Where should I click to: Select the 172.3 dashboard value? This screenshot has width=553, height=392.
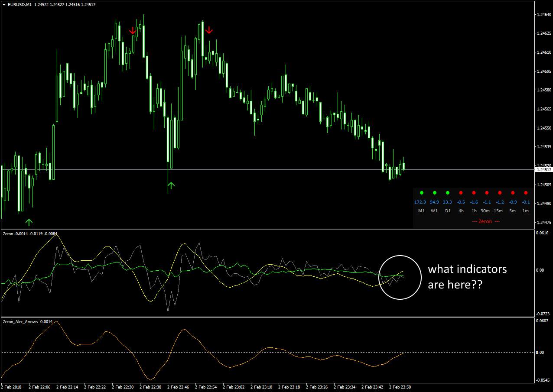(x=420, y=202)
